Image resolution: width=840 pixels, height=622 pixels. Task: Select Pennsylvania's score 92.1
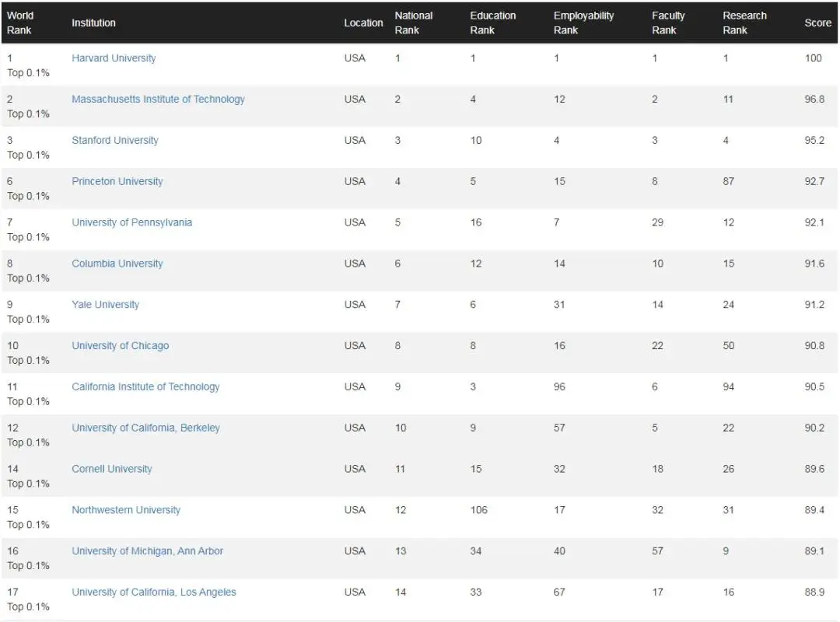tap(814, 222)
